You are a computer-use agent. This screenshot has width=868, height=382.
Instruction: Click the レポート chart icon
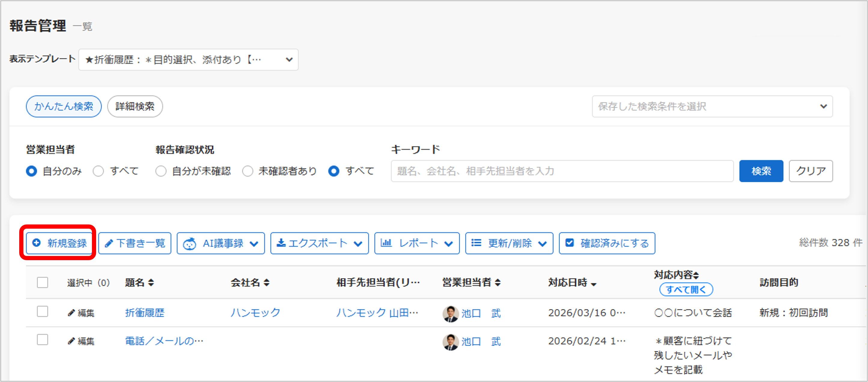[386, 243]
